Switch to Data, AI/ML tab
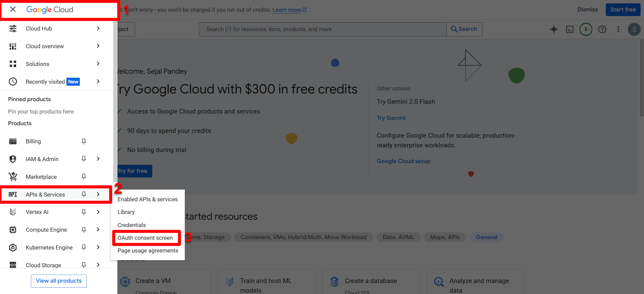This screenshot has width=644, height=294. [x=398, y=237]
